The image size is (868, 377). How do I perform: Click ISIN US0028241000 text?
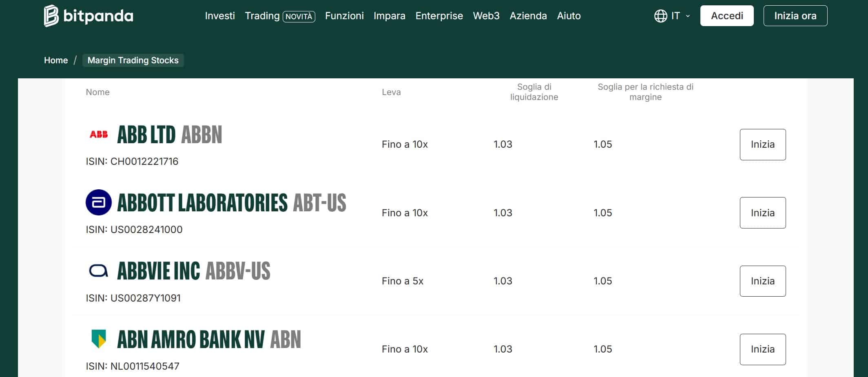point(134,230)
